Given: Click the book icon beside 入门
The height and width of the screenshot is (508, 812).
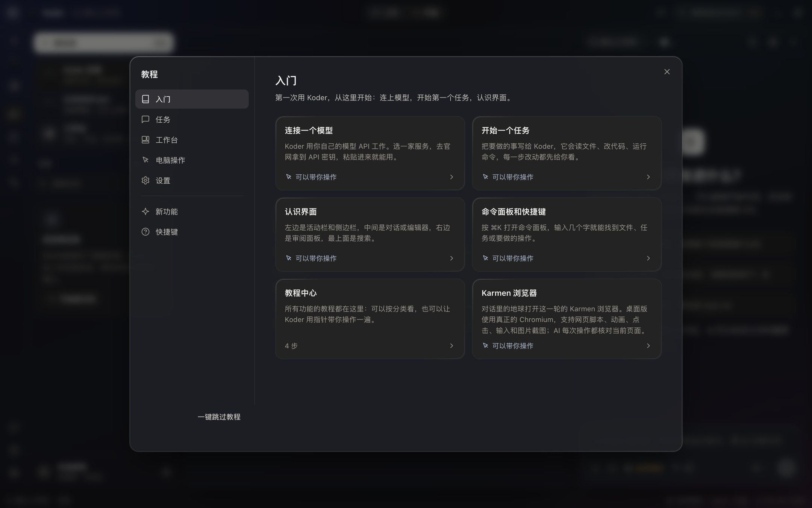Looking at the screenshot, I should [x=145, y=99].
